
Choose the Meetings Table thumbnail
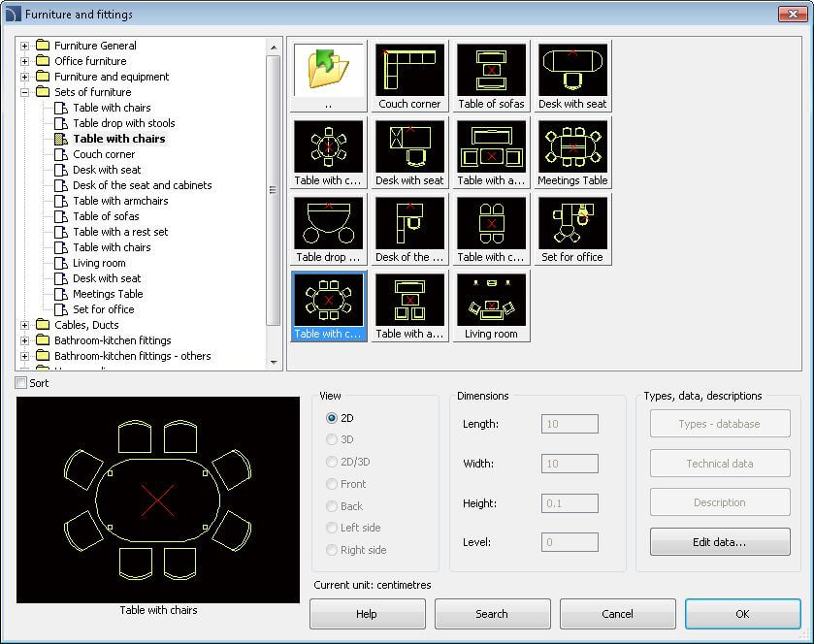(x=572, y=146)
